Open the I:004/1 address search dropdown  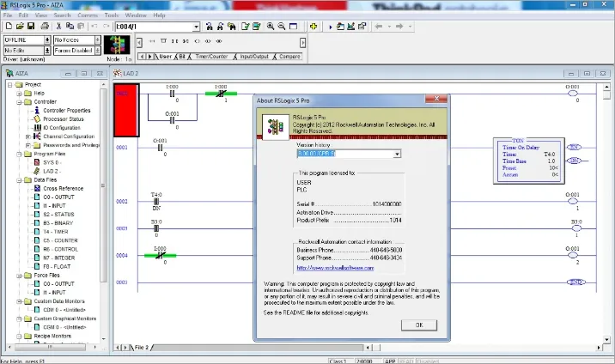click(x=196, y=27)
